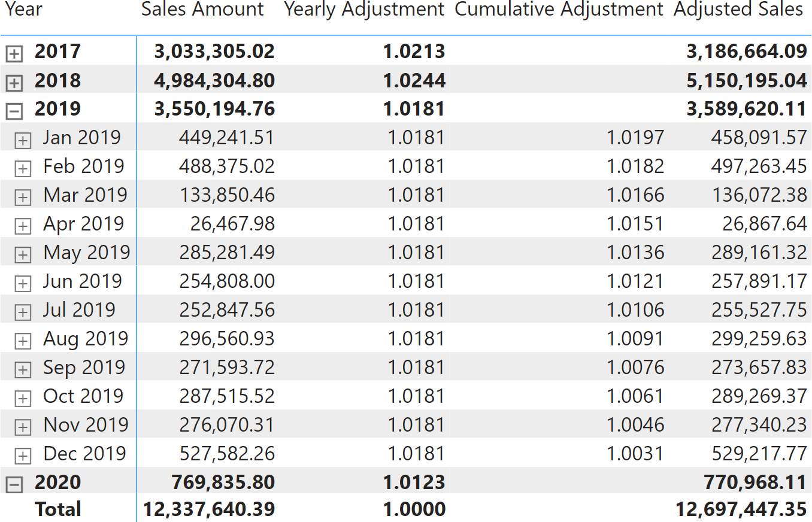The image size is (812, 522).
Task: Click the 273,657.83 adjusted sales cell
Action: click(x=759, y=368)
